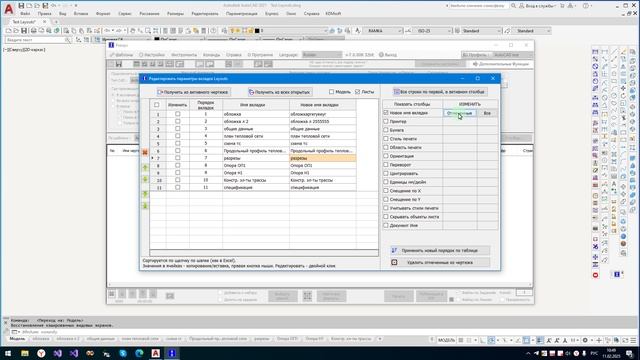Open the 'Размеры' menu
Screen dimensions: 640x360
[175, 13]
